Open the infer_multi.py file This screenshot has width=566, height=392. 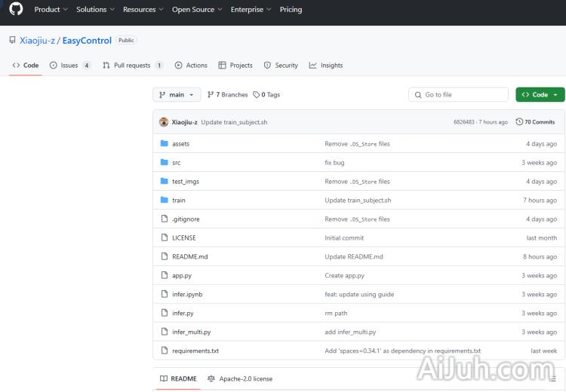click(191, 332)
